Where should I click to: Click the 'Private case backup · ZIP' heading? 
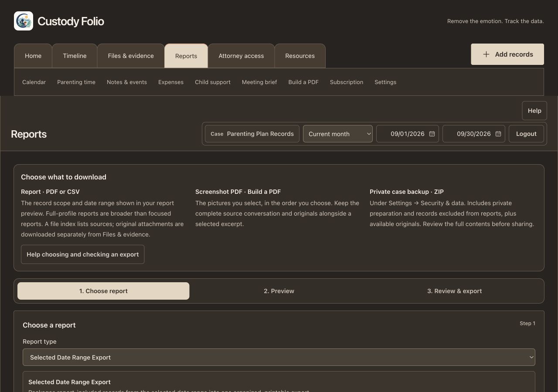[407, 192]
